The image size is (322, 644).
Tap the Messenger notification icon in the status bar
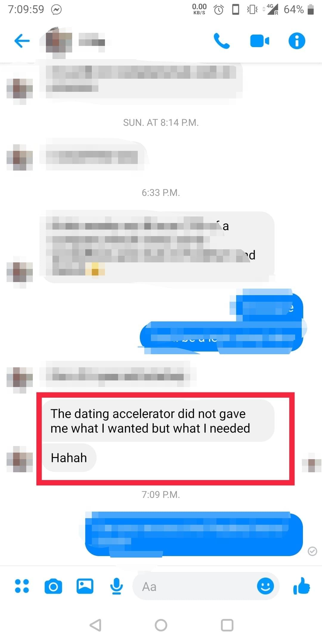56,10
